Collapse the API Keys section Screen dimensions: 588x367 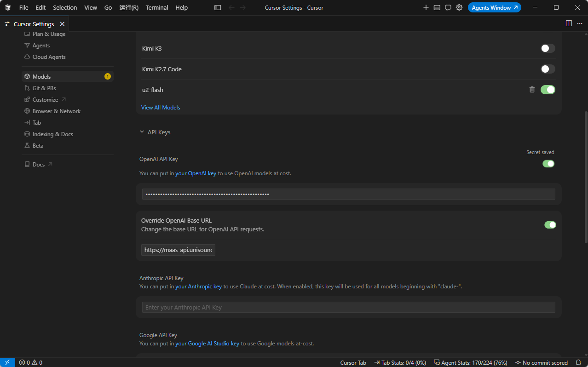pyautogui.click(x=155, y=132)
